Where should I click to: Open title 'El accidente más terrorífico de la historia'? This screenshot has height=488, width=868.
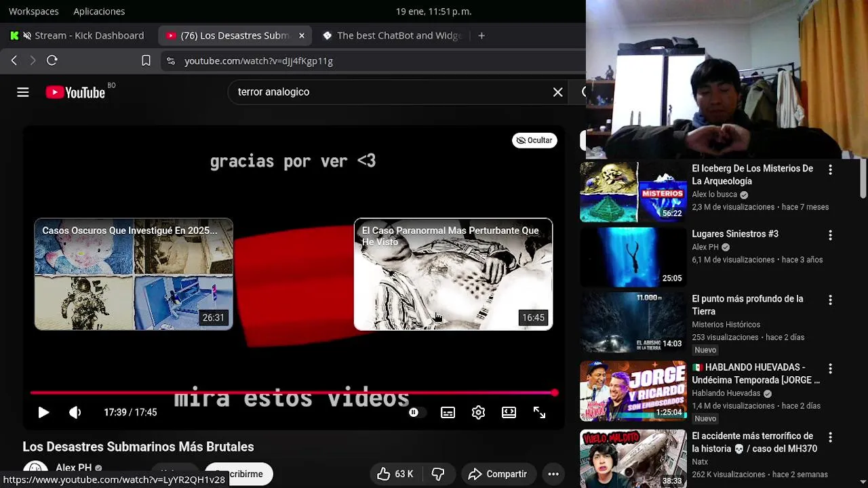click(x=754, y=443)
